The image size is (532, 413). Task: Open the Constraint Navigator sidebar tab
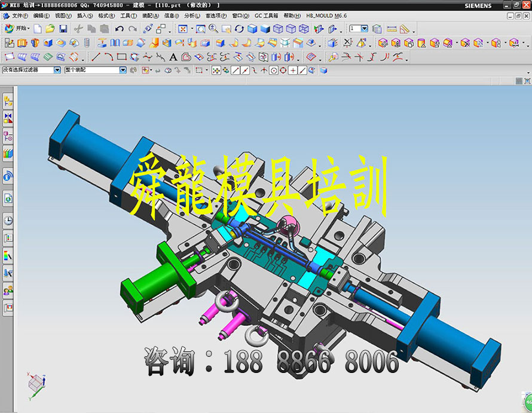(8, 118)
